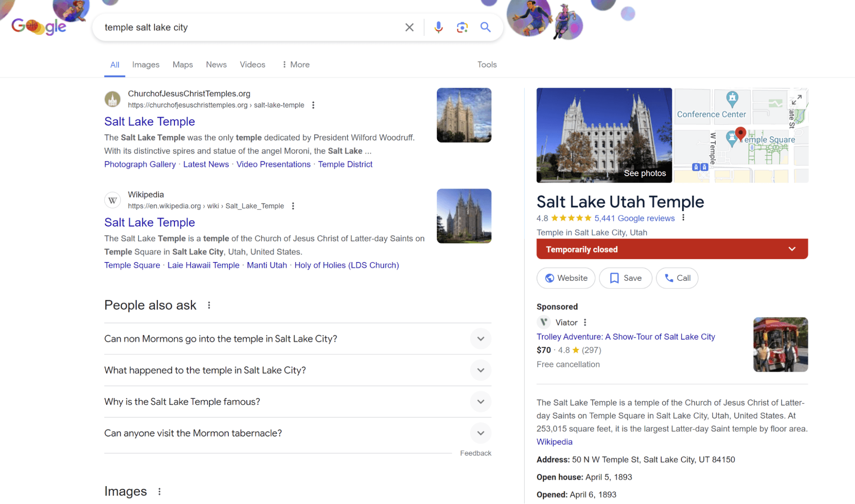855x504 pixels.
Task: Expand "Can anyone visit the Mormon tabernacle?"
Action: [x=480, y=433]
